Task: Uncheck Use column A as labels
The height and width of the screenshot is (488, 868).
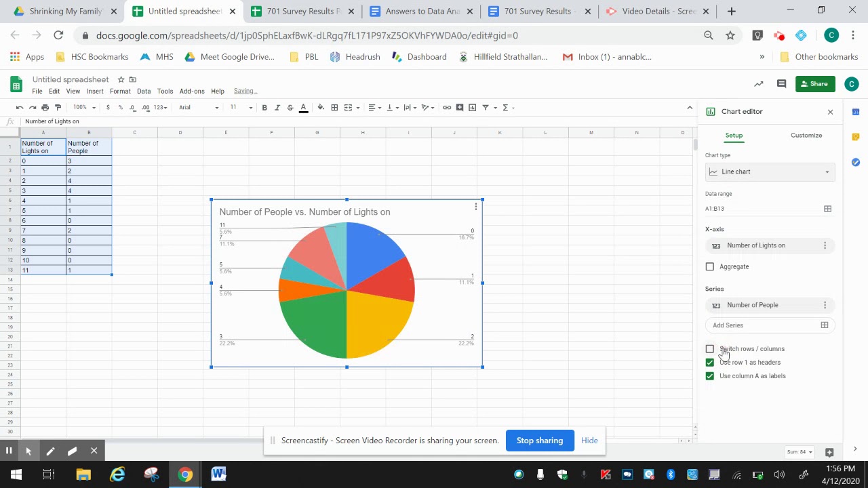Action: 710,376
